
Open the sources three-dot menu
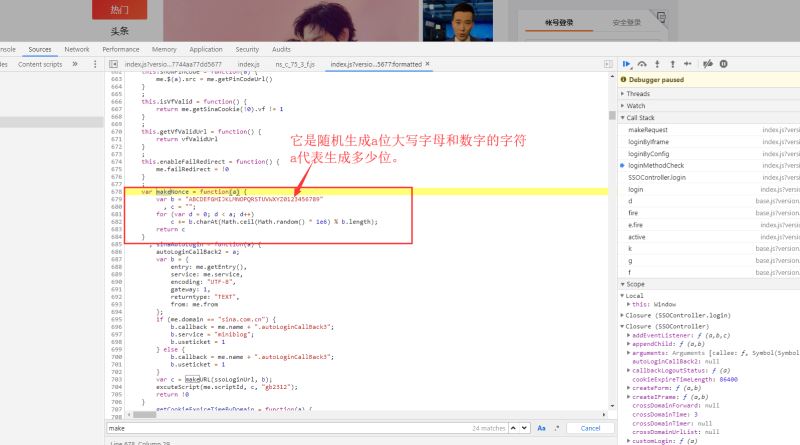point(95,64)
